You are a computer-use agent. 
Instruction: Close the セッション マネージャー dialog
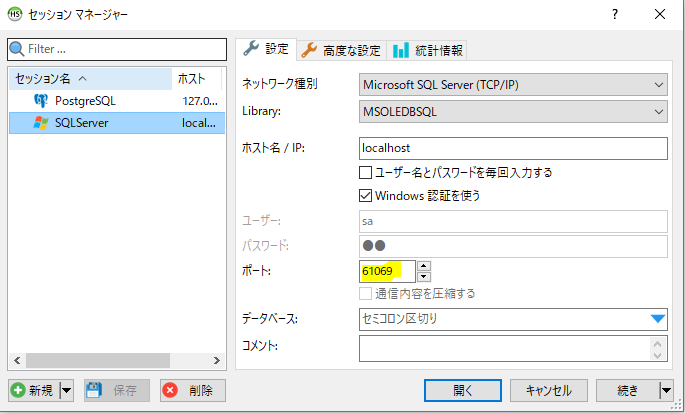(x=660, y=14)
